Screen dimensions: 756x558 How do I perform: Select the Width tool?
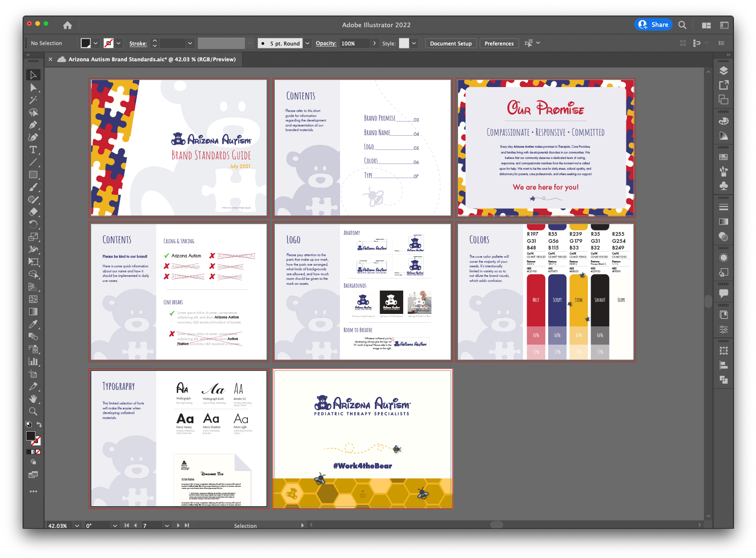point(33,250)
